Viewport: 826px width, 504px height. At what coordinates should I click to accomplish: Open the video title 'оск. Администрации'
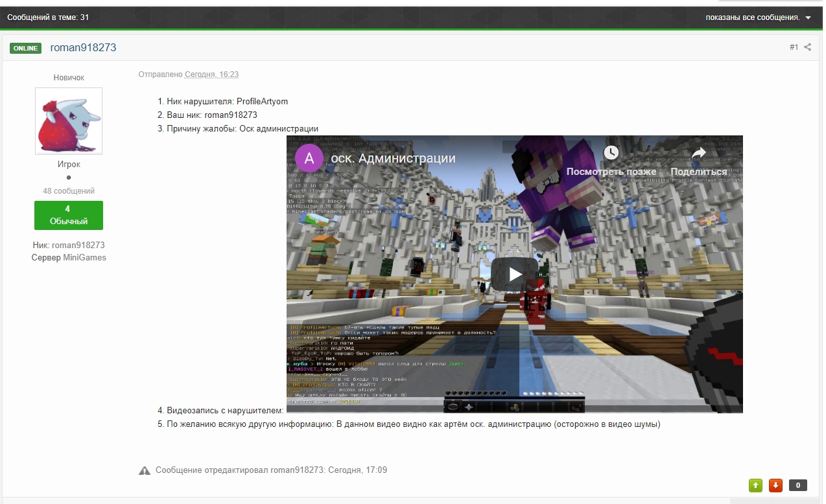393,159
